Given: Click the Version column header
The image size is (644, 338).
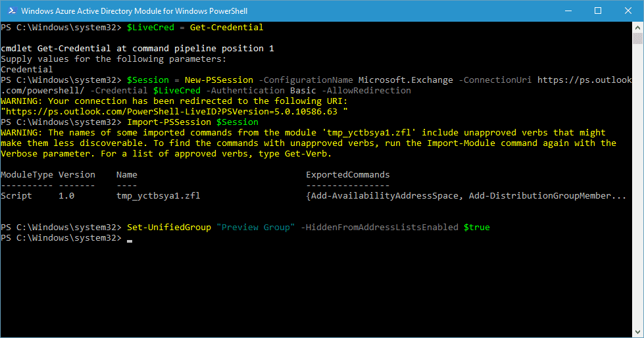Looking at the screenshot, I should click(x=77, y=174).
